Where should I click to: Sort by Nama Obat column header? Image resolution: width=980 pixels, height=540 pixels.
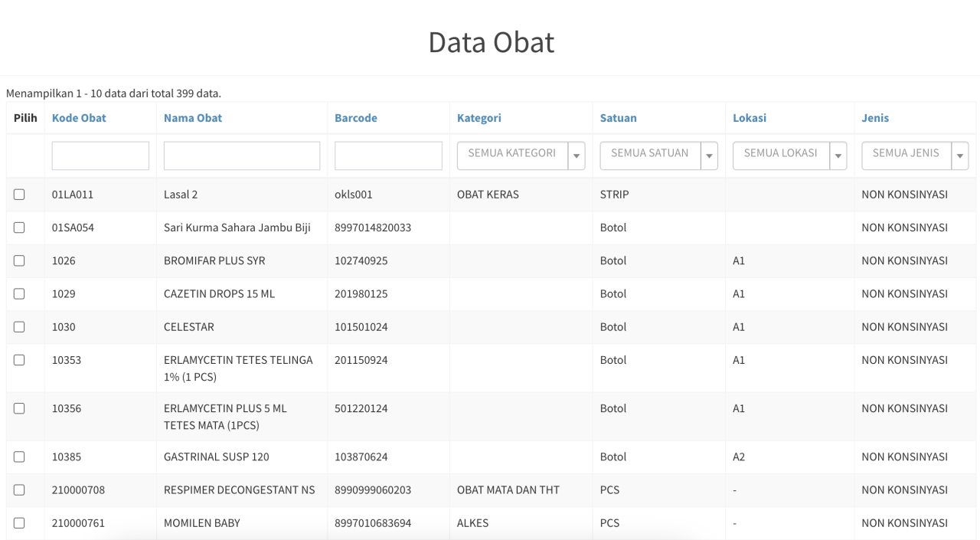(193, 118)
